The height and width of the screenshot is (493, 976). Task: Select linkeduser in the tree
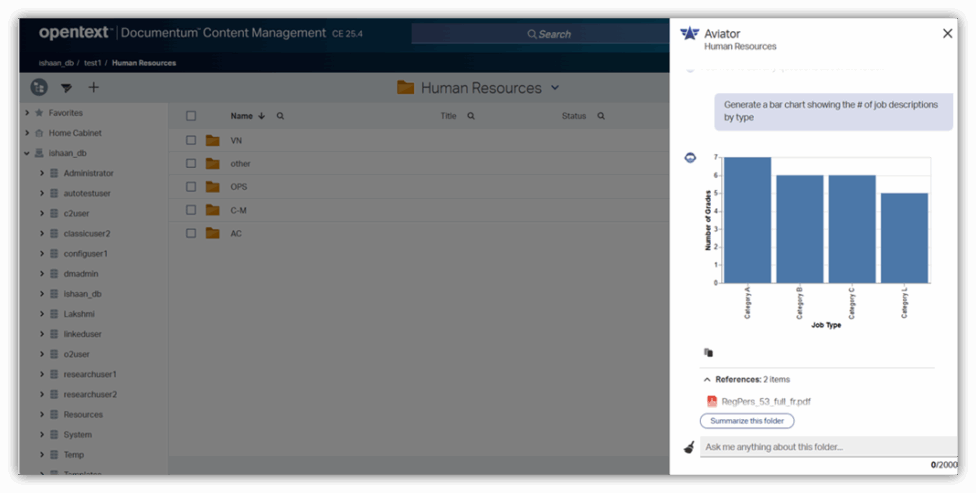[x=82, y=334]
